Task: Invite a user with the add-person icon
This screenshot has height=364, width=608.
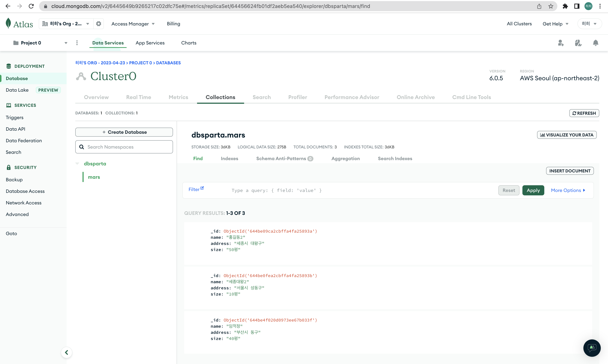Action: (x=561, y=43)
